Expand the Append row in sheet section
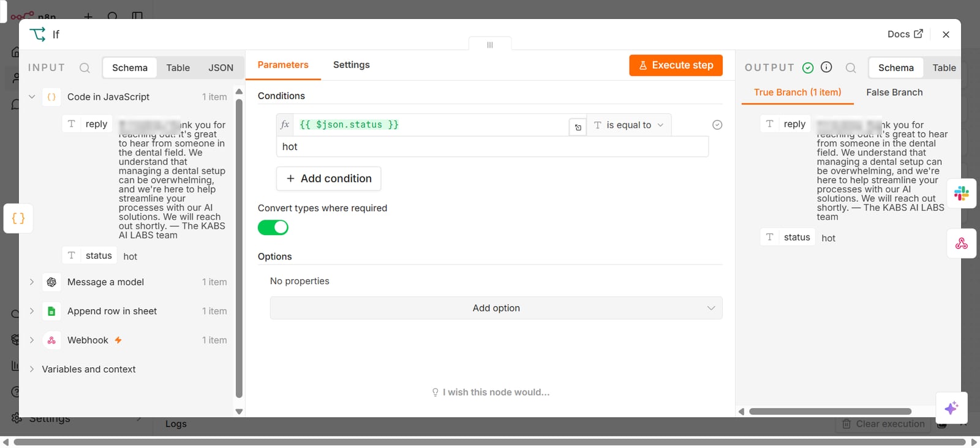The height and width of the screenshot is (448, 980). click(x=32, y=311)
